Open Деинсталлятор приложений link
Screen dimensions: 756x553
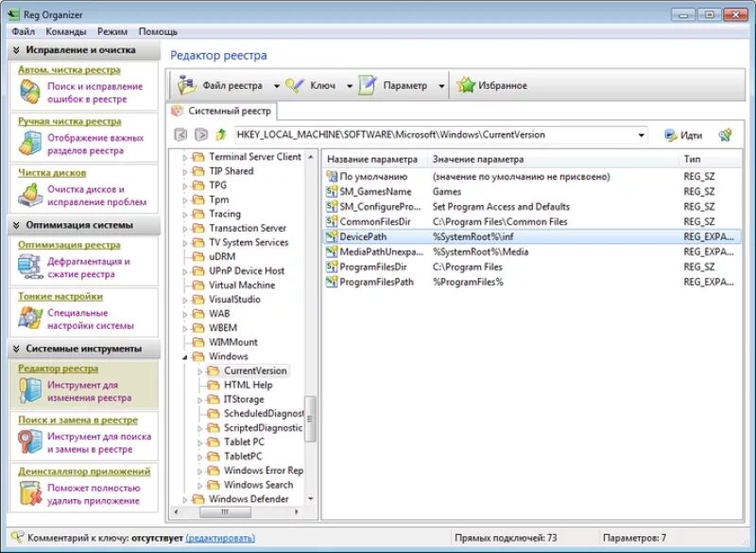click(x=84, y=472)
